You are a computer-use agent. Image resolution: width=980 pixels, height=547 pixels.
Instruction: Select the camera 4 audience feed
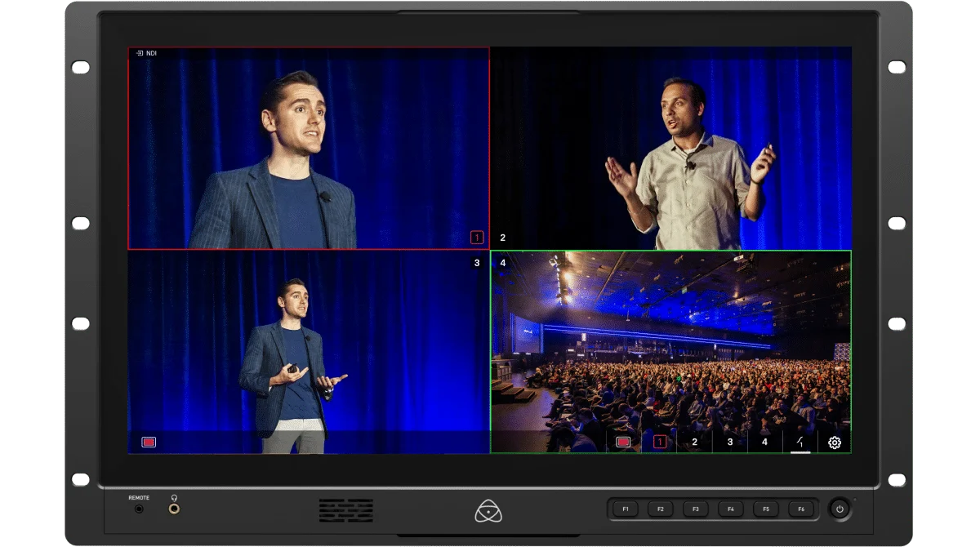pos(670,352)
